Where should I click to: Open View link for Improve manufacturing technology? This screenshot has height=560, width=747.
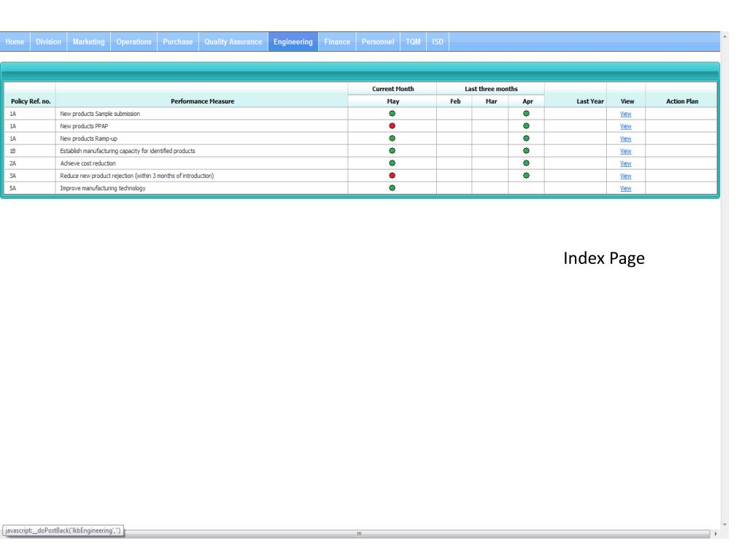click(625, 188)
